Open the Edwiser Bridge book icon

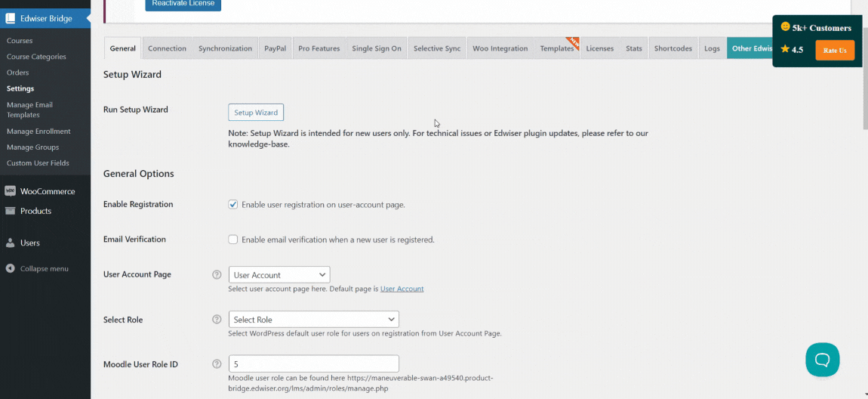point(11,18)
